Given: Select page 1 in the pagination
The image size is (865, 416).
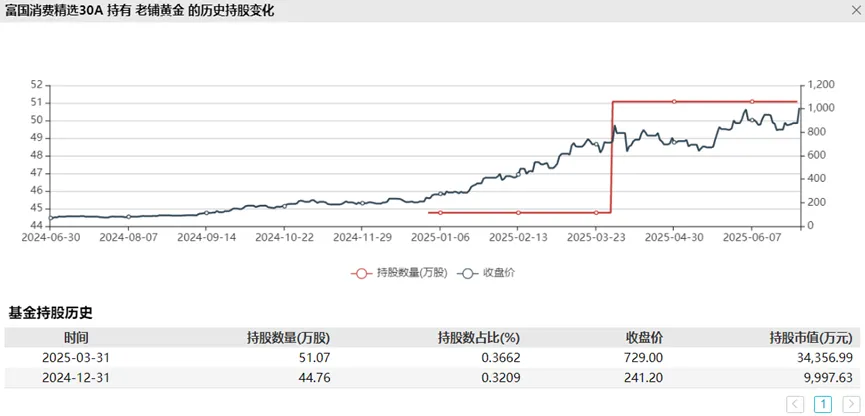Looking at the screenshot, I should [x=823, y=404].
